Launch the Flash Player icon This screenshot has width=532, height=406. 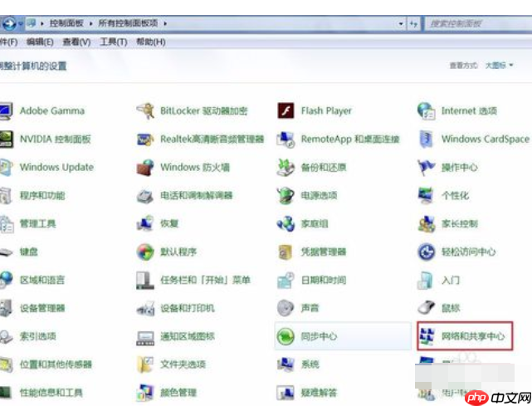[286, 111]
